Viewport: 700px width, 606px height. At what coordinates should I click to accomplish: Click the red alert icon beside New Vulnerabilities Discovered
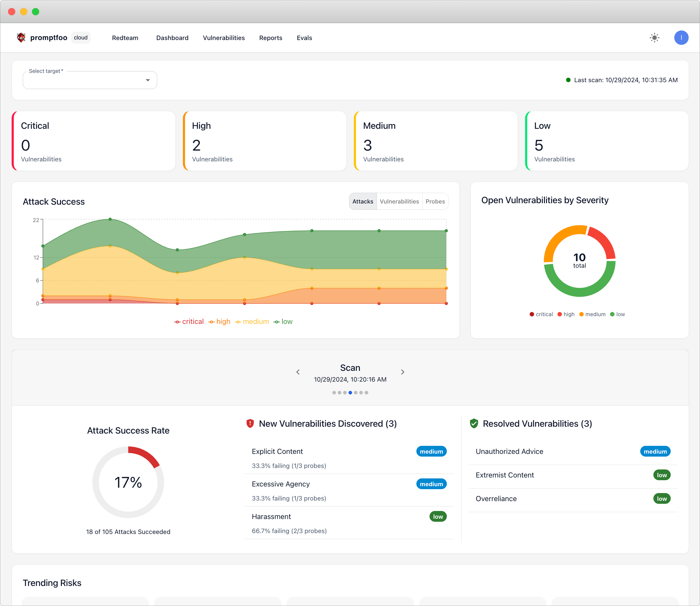click(x=250, y=423)
